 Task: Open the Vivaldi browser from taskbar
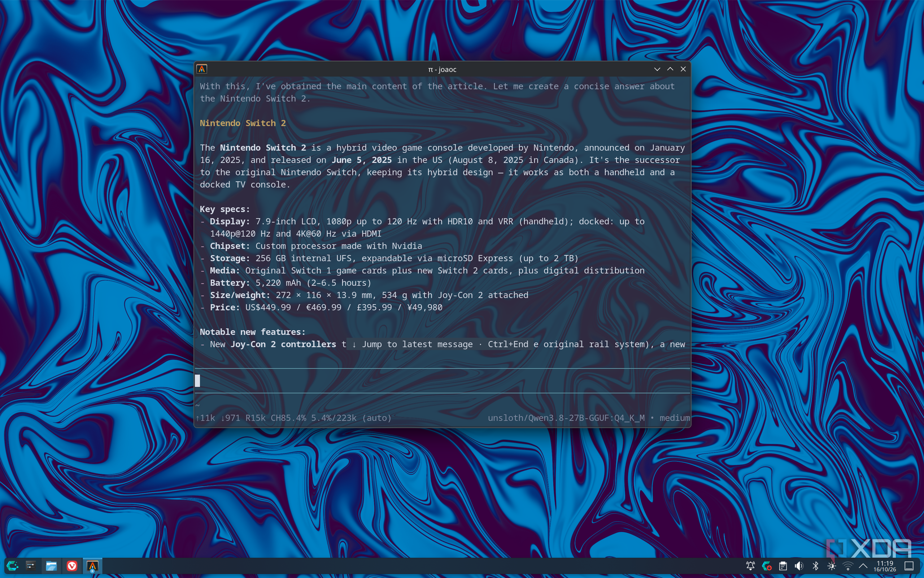pos(72,566)
